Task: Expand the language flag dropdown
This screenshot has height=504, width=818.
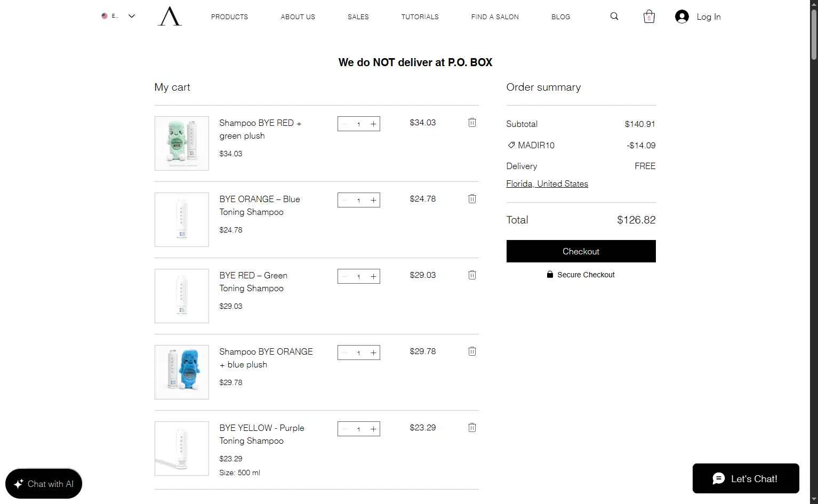Action: [x=118, y=16]
